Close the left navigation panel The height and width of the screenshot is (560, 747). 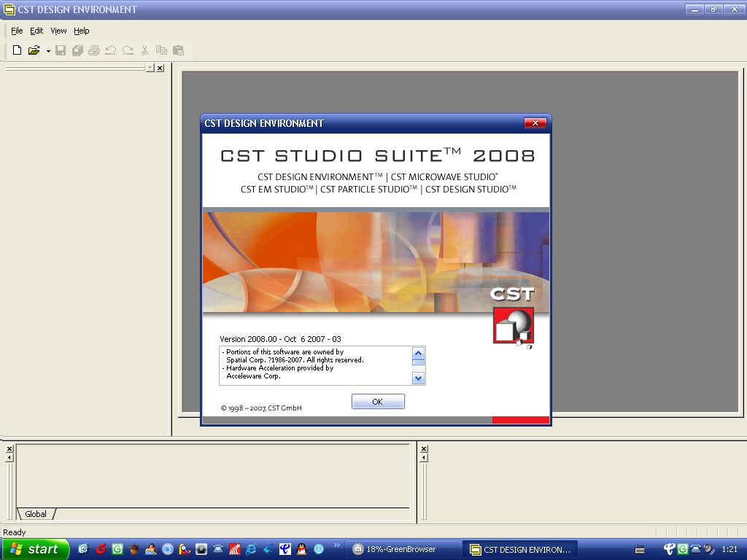(160, 68)
